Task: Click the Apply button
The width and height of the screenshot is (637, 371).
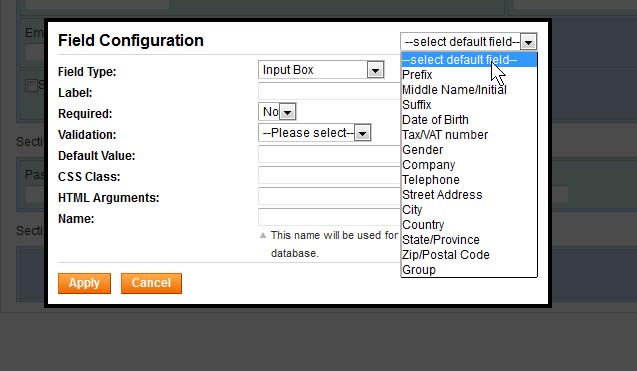Action: coord(84,283)
